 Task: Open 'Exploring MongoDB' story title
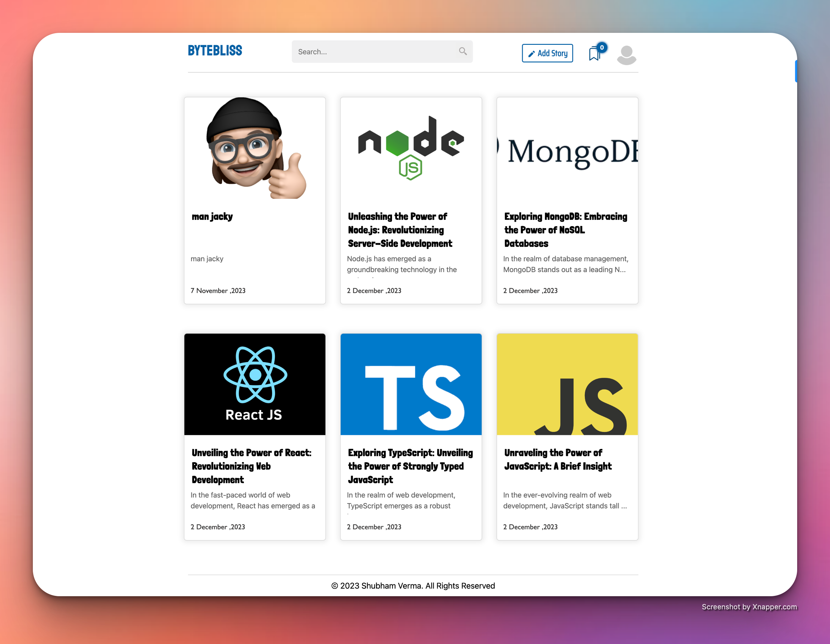coord(565,230)
